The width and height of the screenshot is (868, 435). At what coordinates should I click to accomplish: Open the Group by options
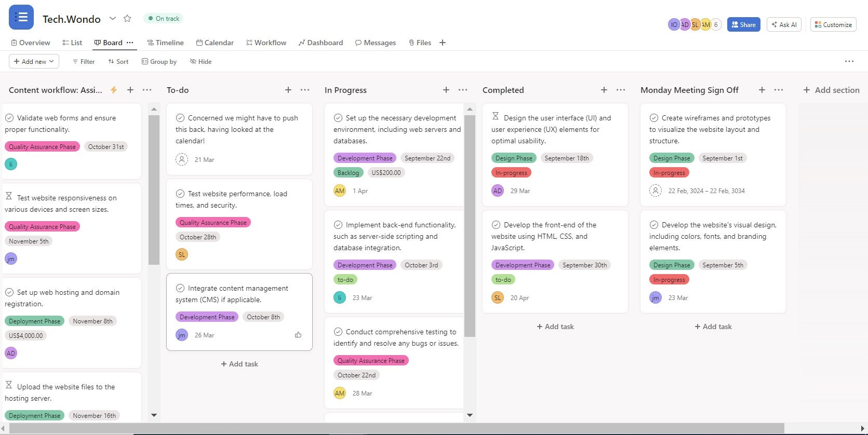pos(159,61)
